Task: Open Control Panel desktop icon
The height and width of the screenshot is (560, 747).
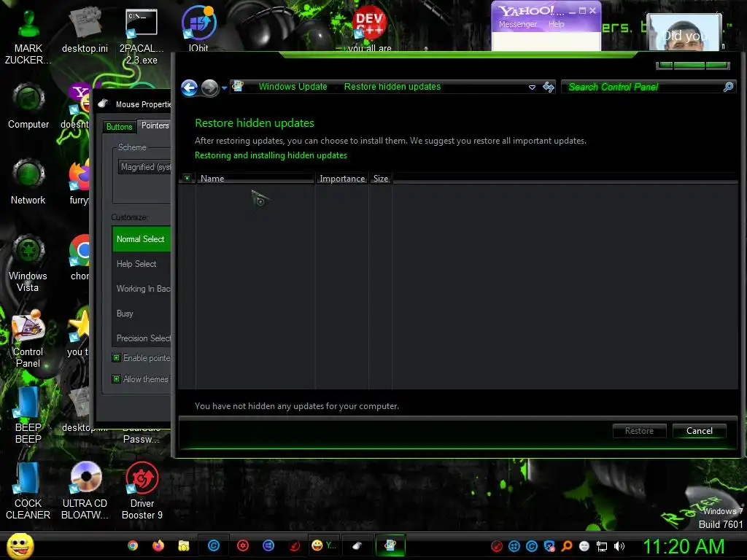Action: click(x=28, y=338)
